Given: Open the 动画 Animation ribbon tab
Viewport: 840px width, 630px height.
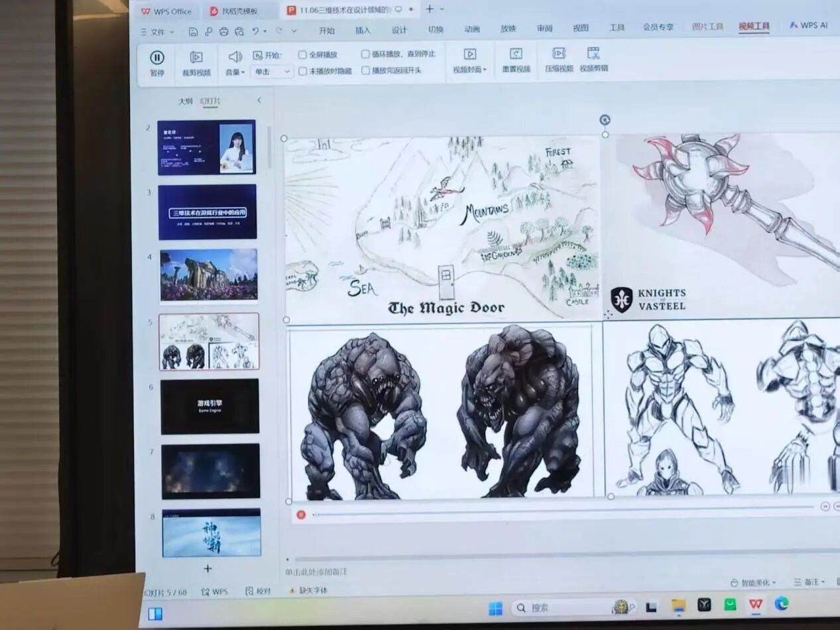Looking at the screenshot, I should click(x=472, y=29).
